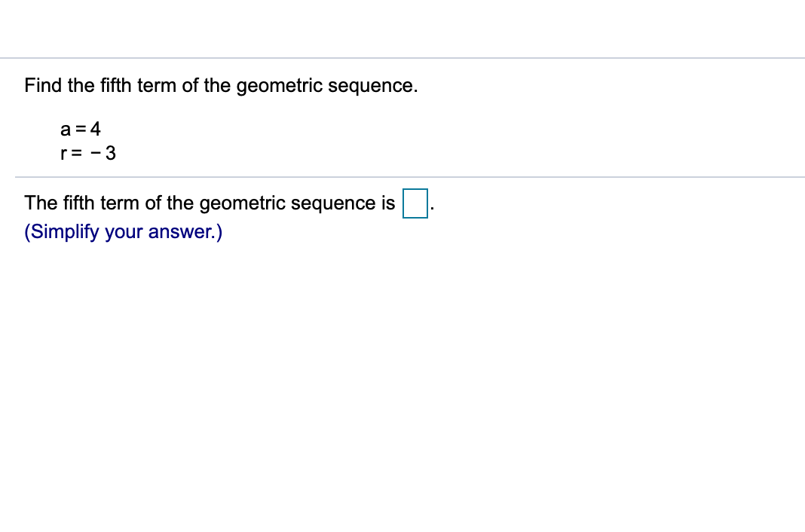Click the word "sequence." ending the prompt

[373, 86]
